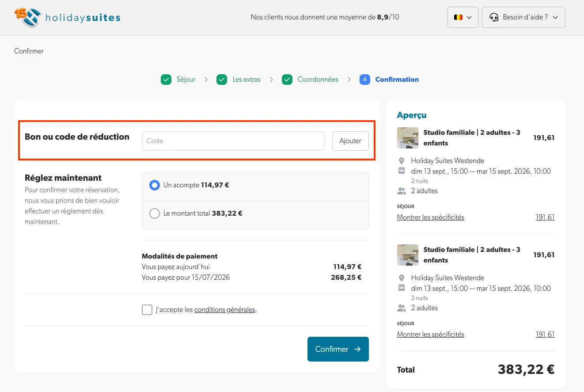Click the guests icon in first booking
Screen dimensions: 584x392
(402, 191)
